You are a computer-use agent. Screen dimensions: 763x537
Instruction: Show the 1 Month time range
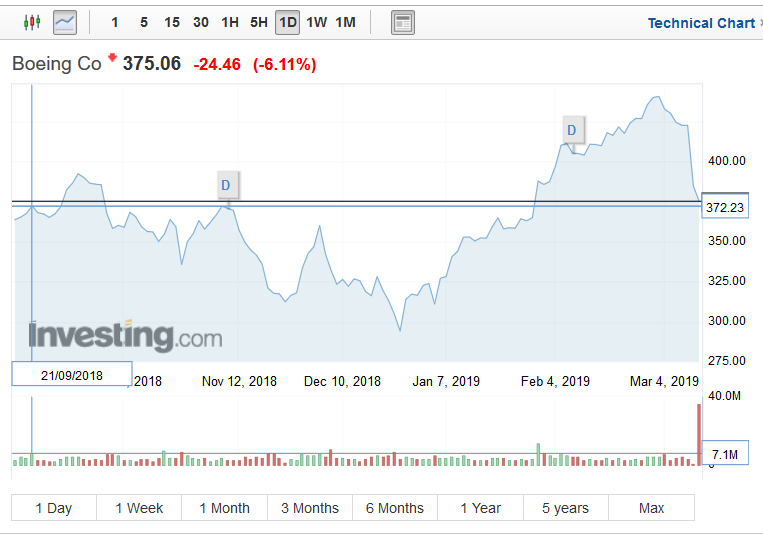(224, 508)
